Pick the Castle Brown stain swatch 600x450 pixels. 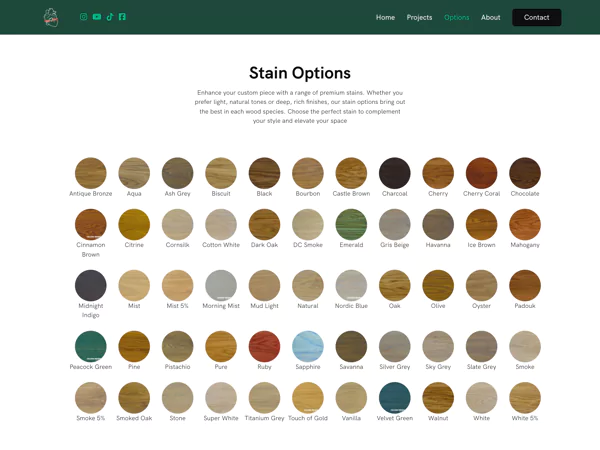[x=351, y=173]
